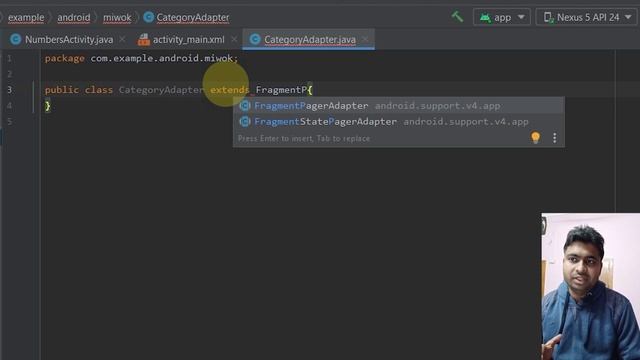Viewport: 640px width, 360px height.
Task: Click the webcam video thumbnail
Action: point(591,287)
